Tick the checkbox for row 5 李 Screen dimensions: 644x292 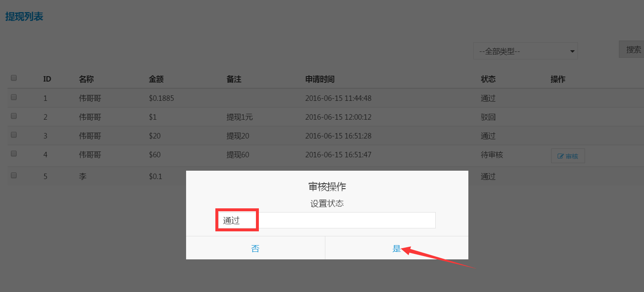click(x=14, y=175)
